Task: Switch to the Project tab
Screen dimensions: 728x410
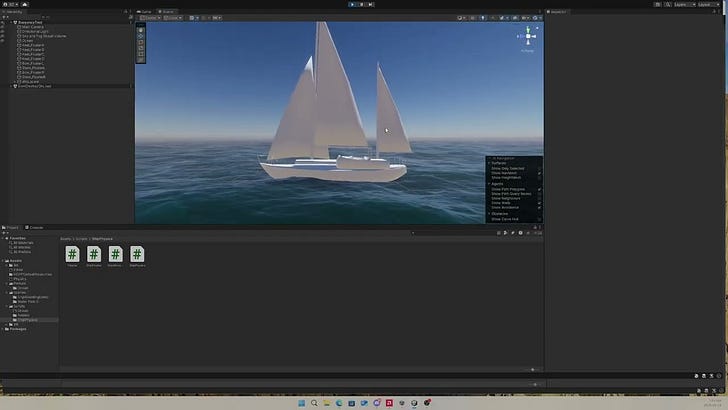Action: pyautogui.click(x=11, y=228)
